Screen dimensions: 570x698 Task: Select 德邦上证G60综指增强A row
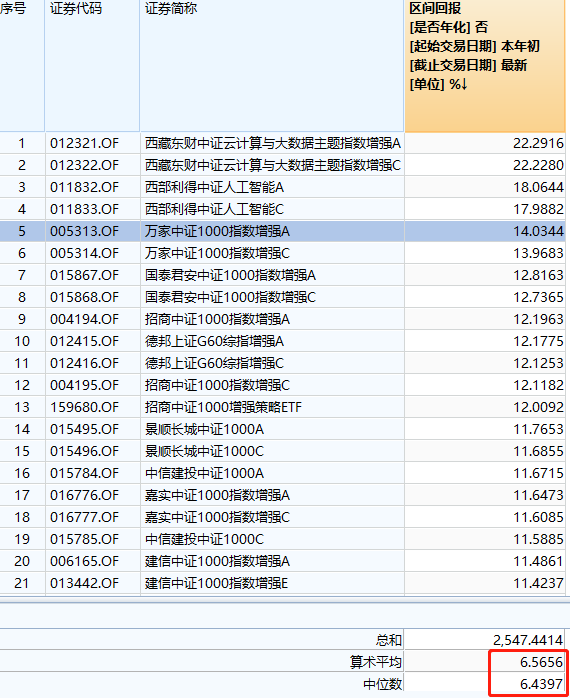[283, 341]
